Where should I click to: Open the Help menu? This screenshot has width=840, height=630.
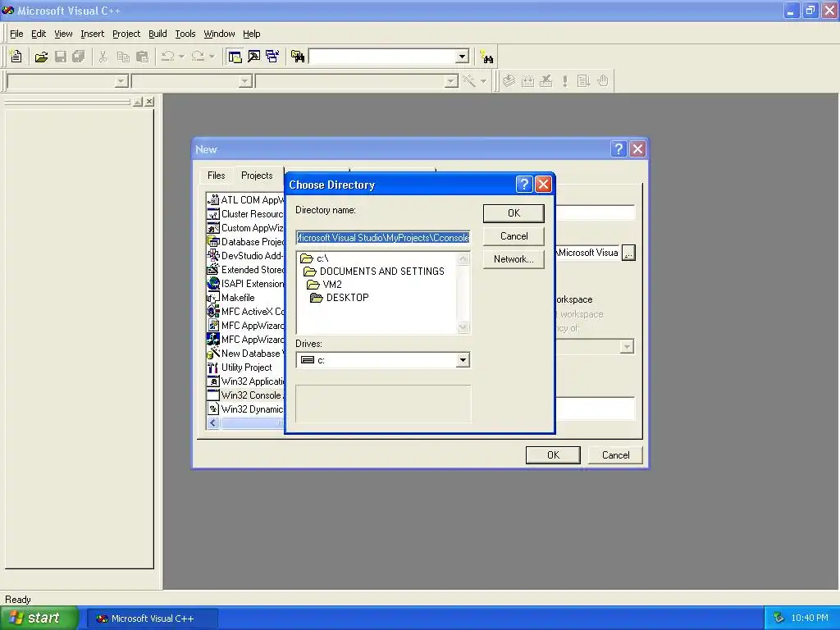tap(251, 34)
